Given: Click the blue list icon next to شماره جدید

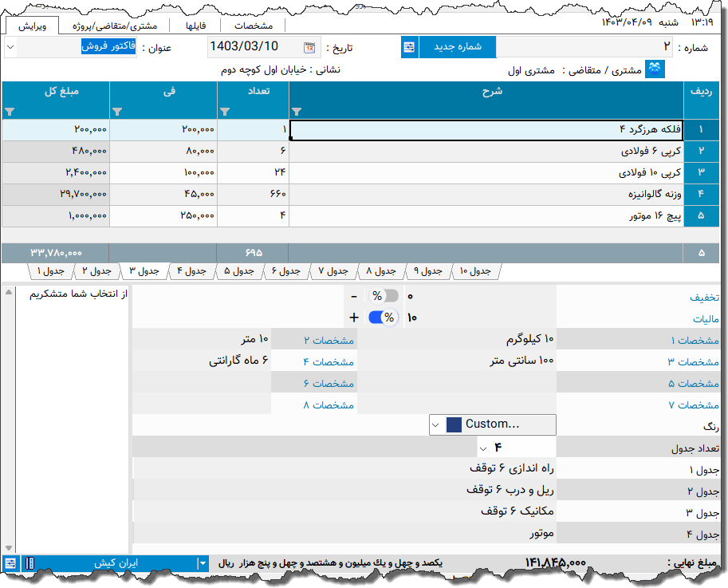Looking at the screenshot, I should coord(408,47).
